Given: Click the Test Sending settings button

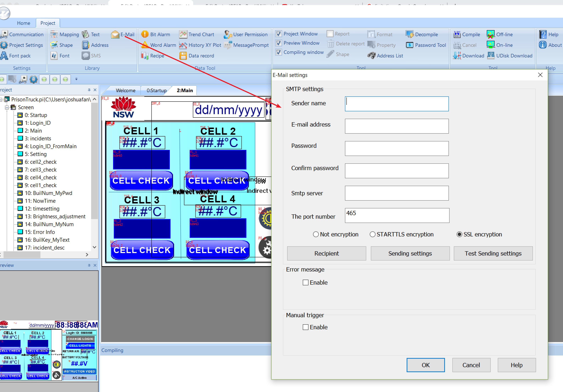Looking at the screenshot, I should (x=493, y=253).
